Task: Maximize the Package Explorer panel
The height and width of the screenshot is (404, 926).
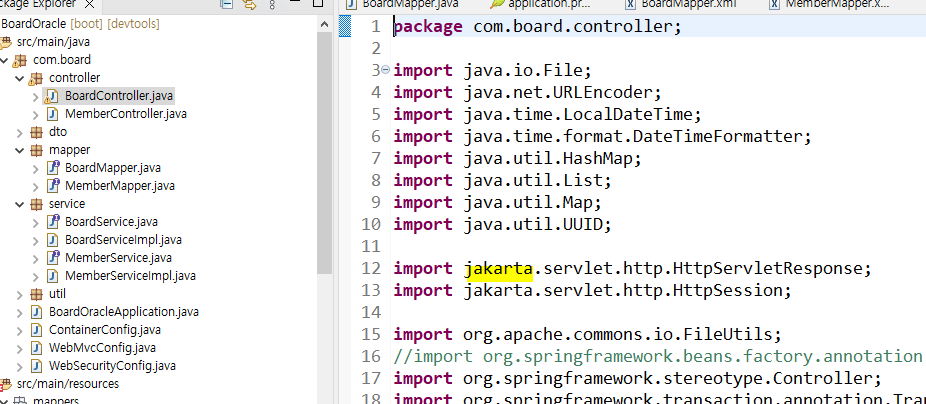Action: (318, 4)
